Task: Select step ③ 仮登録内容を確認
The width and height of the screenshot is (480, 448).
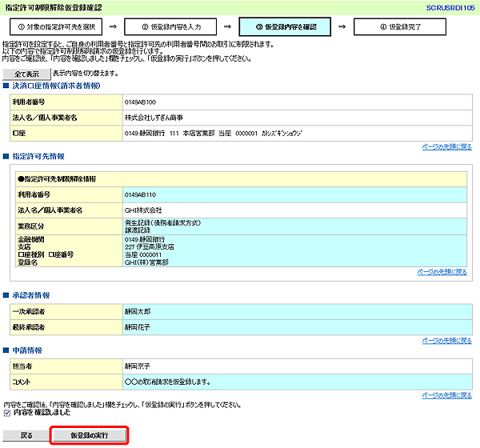Action: [285, 27]
